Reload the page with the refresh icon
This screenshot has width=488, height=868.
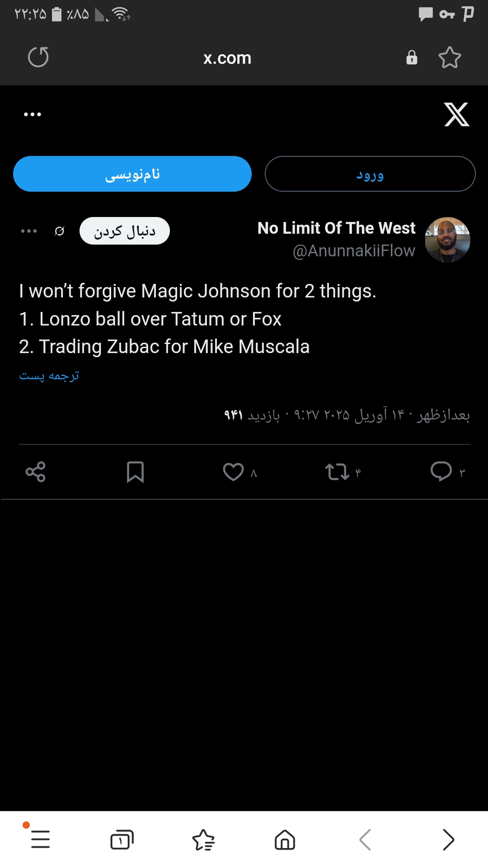38,57
